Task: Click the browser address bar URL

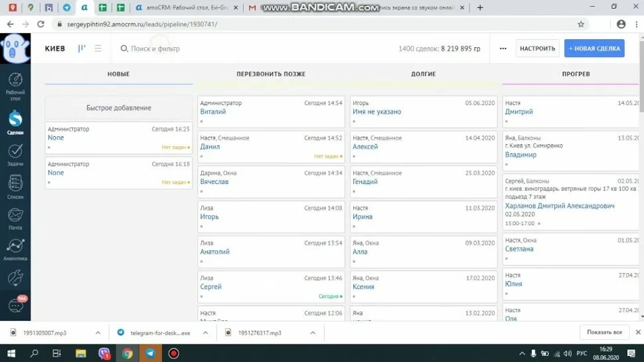Action: click(x=142, y=24)
